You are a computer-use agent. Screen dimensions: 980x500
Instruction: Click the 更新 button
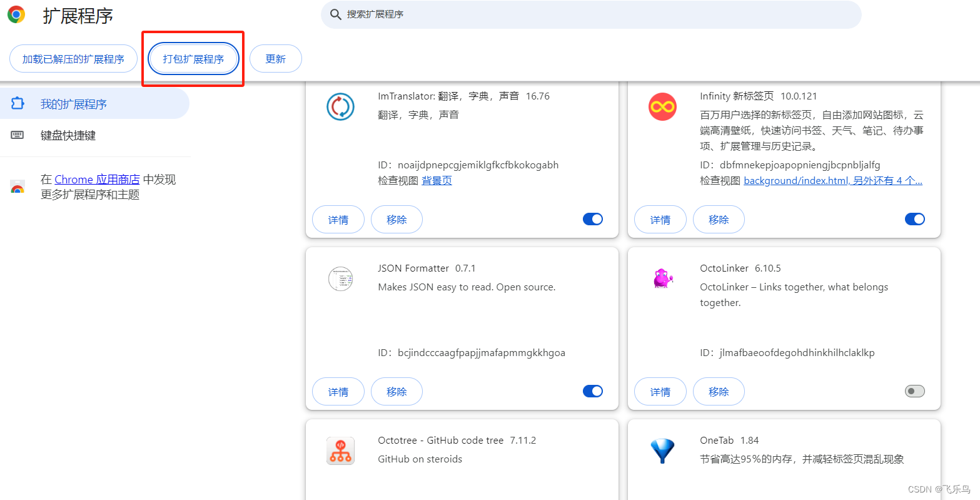pos(275,59)
